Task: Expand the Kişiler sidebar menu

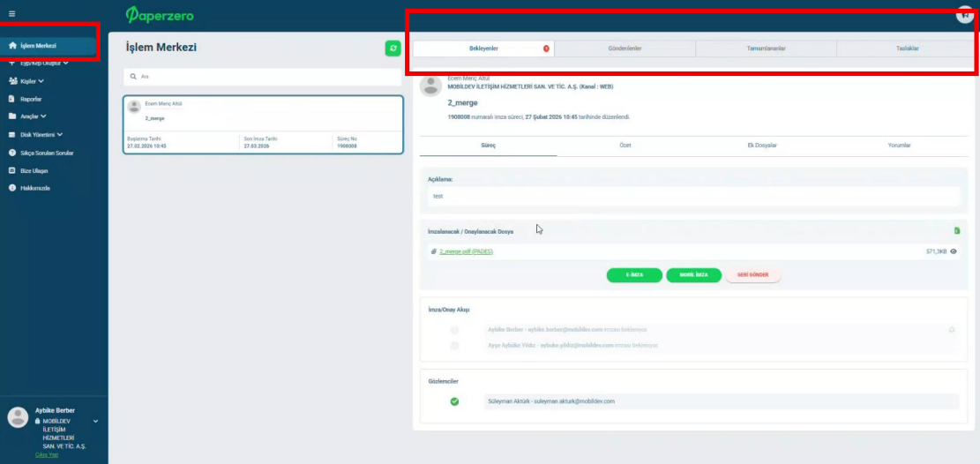Action: click(31, 80)
